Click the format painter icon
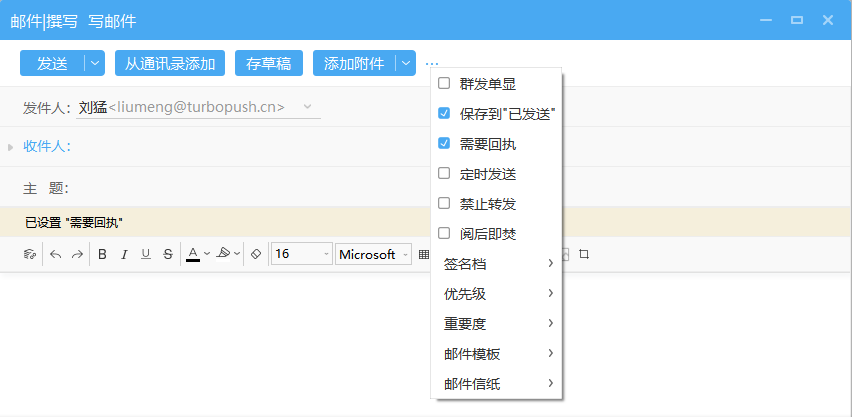 pos(30,254)
